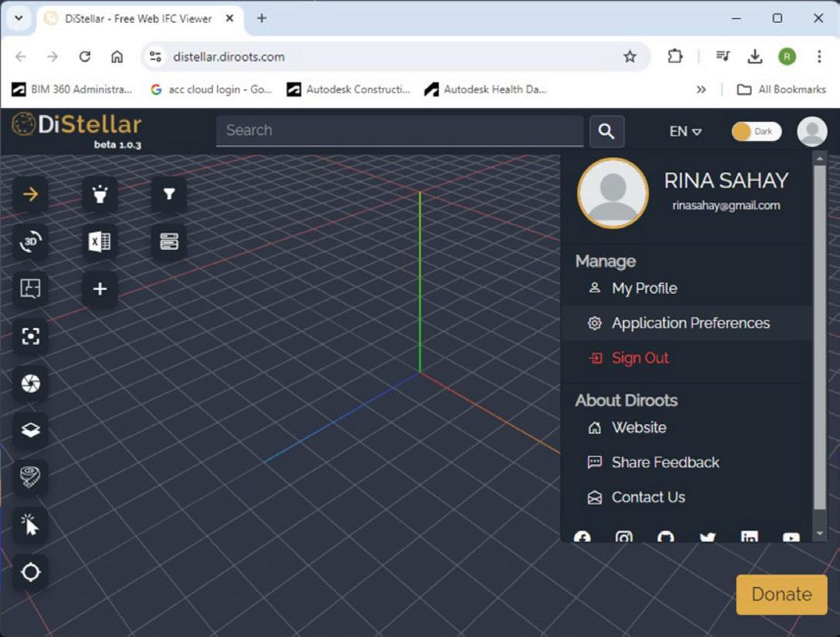Reload the page
Viewport: 840px width, 637px height.
(85, 57)
